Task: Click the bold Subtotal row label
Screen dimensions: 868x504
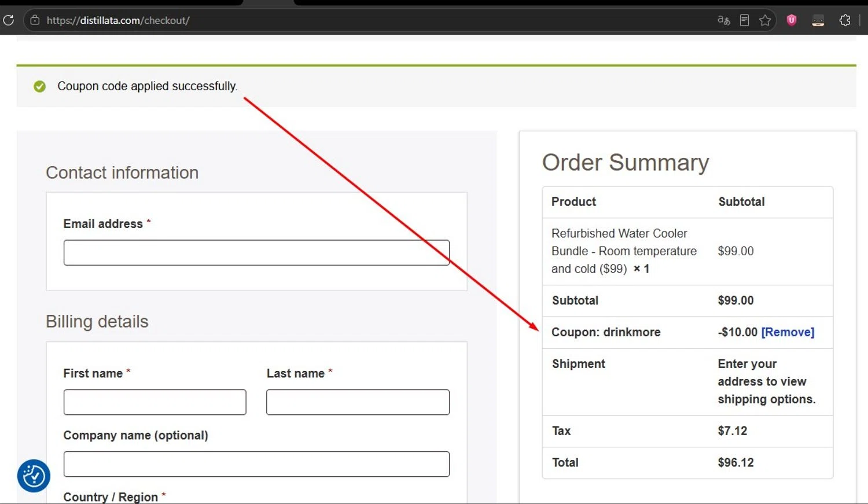Action: [x=575, y=301]
